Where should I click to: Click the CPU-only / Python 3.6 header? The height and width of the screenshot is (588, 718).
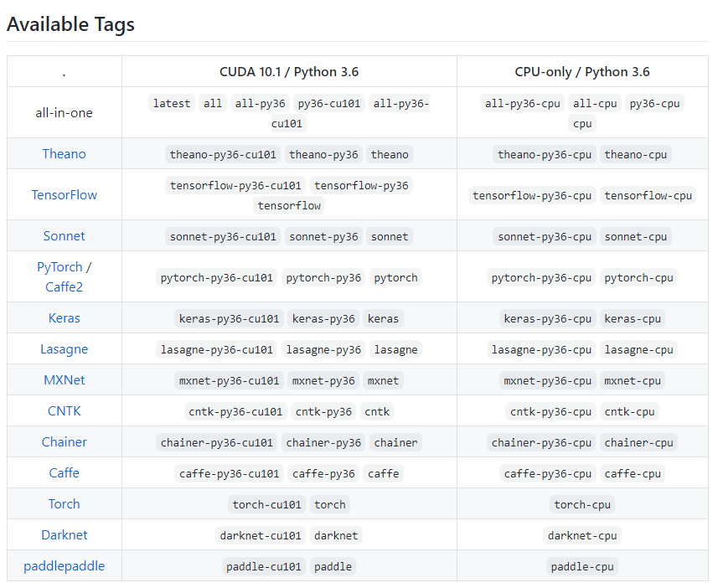pyautogui.click(x=582, y=72)
